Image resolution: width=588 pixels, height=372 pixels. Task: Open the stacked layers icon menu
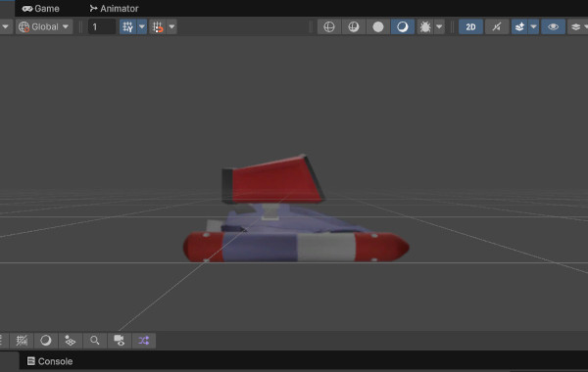coord(575,27)
